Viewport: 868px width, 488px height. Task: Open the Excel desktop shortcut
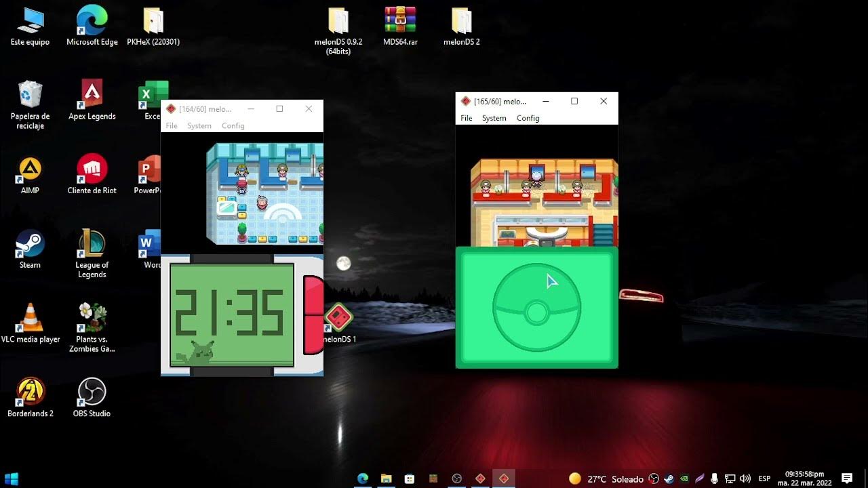pos(153,100)
